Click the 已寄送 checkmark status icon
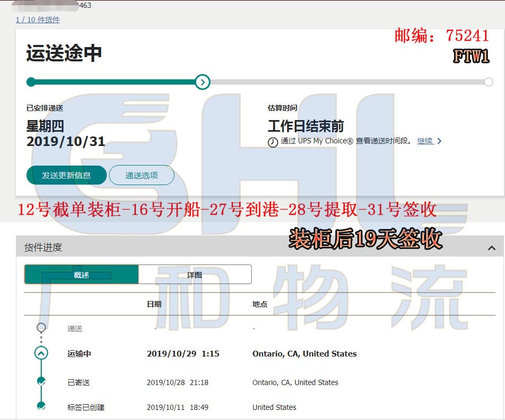 coord(41,381)
